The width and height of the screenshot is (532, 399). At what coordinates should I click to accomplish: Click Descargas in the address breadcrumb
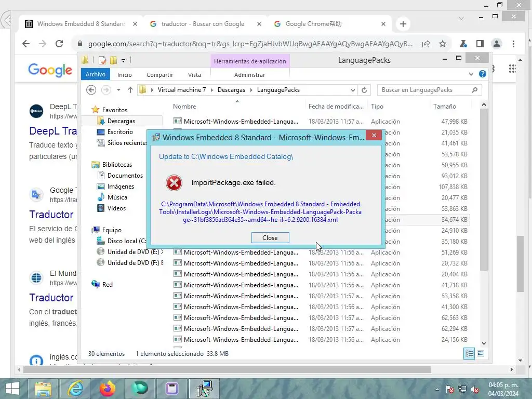pos(231,90)
